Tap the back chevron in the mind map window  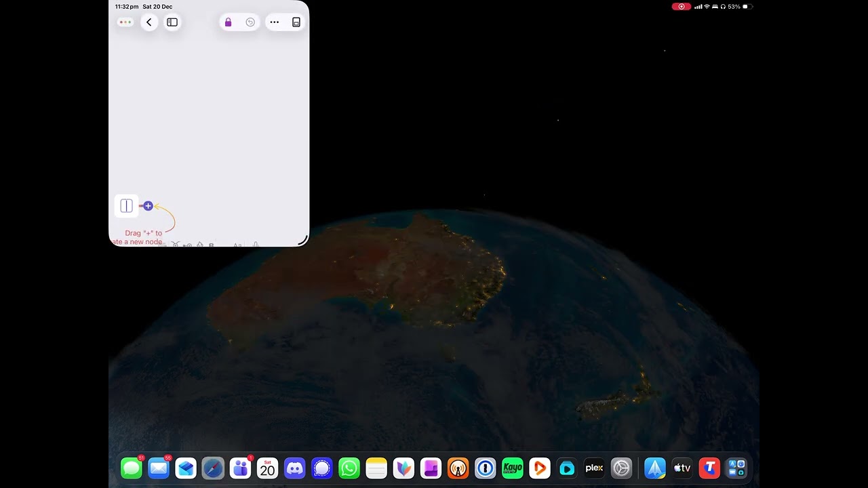149,22
